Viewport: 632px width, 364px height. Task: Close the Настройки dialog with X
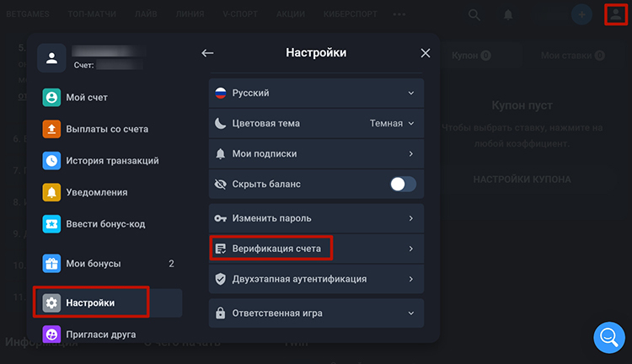[426, 53]
